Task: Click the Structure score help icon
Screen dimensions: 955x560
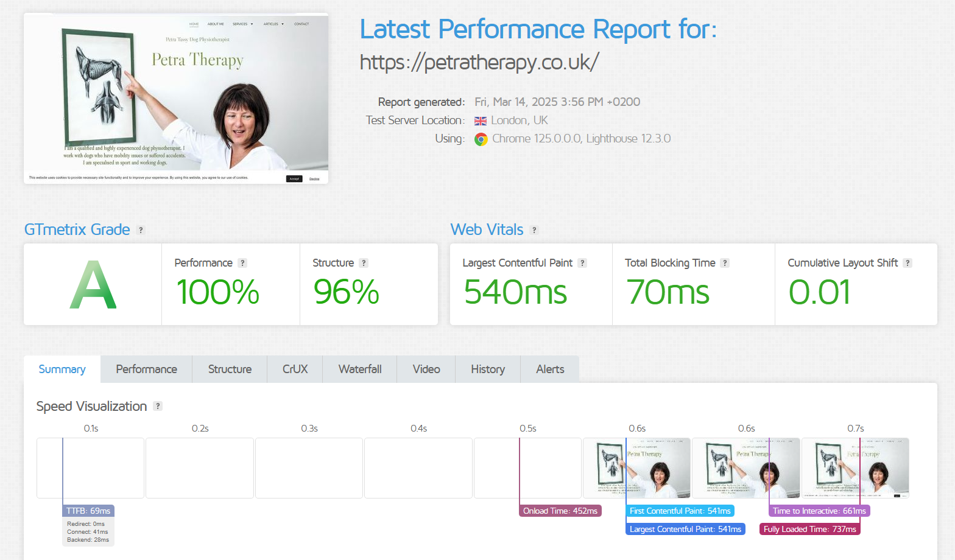Action: pyautogui.click(x=364, y=263)
